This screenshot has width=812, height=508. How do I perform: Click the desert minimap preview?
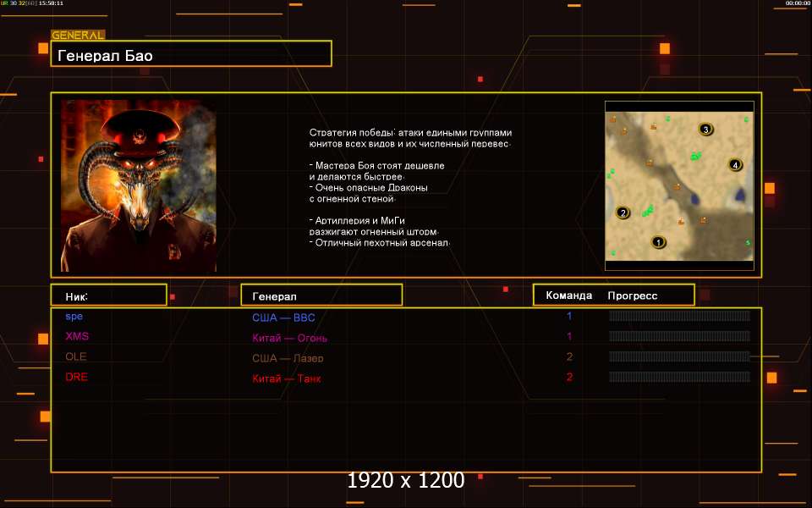coord(679,186)
